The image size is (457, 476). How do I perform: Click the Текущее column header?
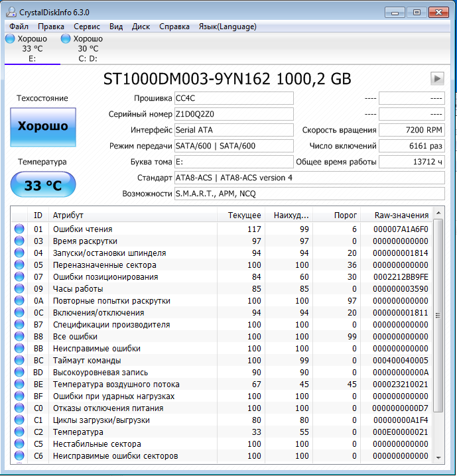(241, 215)
